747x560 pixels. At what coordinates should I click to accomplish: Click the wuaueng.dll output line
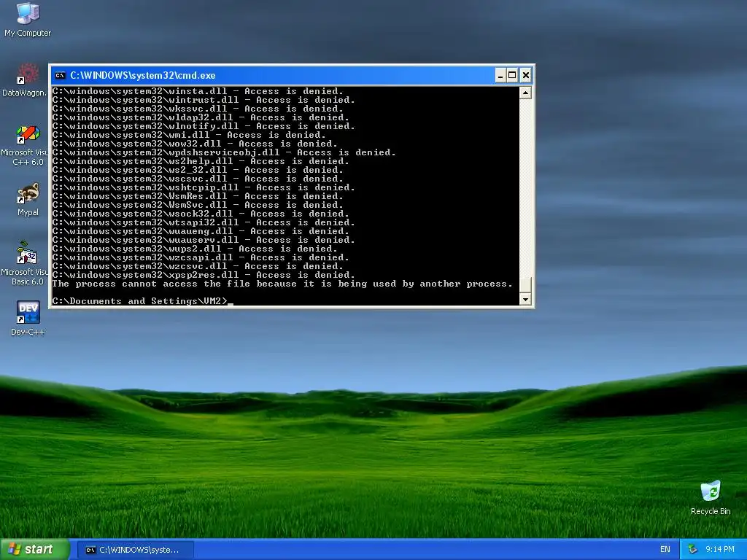(201, 231)
